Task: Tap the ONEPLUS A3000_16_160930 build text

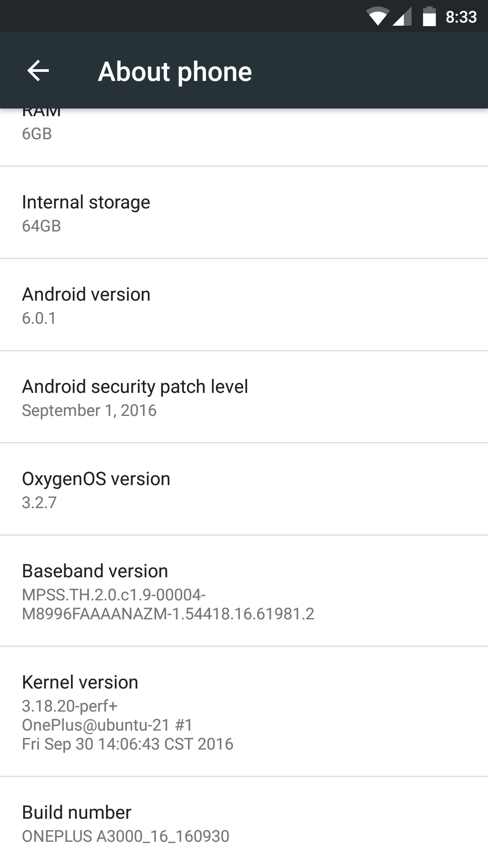Action: coord(126,836)
